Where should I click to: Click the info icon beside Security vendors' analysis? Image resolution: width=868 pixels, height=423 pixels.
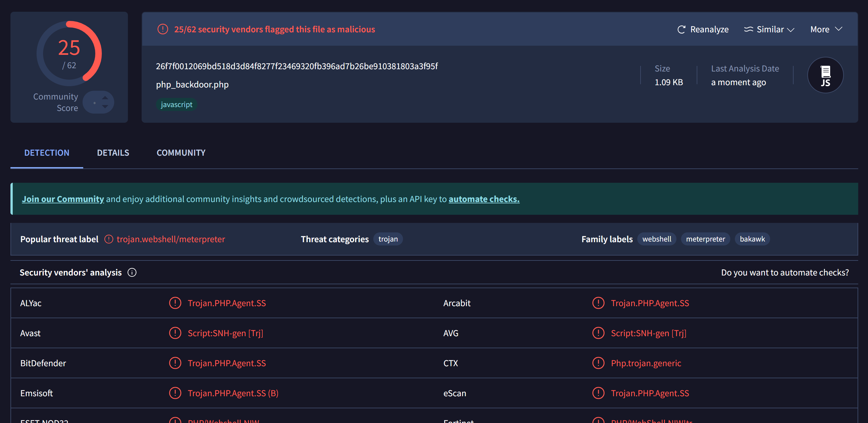132,272
